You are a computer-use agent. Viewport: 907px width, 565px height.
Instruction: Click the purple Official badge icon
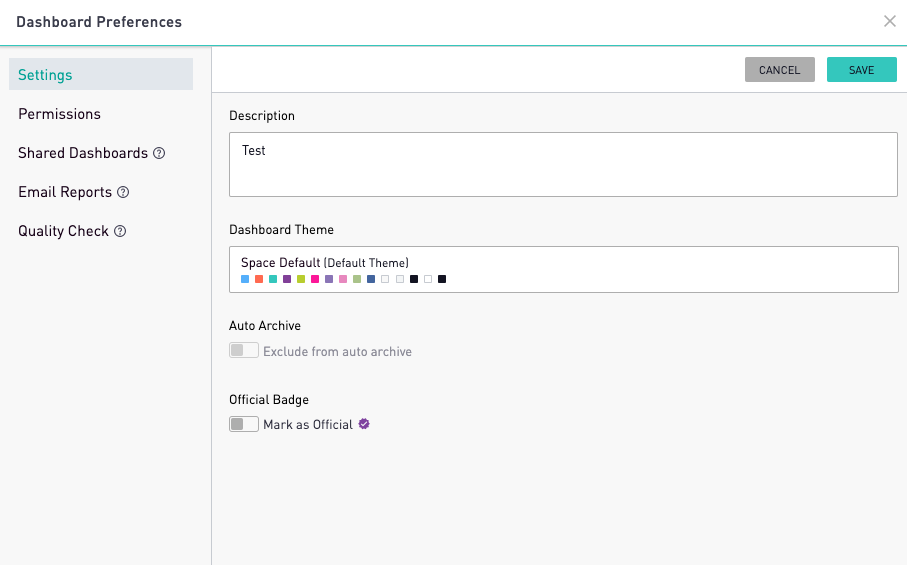tap(364, 424)
